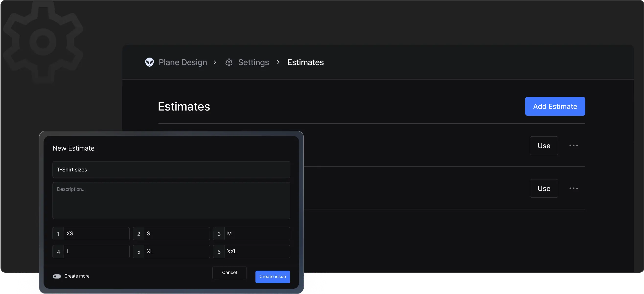Edit the XXL estimate point field
644x294 pixels.
coord(257,251)
